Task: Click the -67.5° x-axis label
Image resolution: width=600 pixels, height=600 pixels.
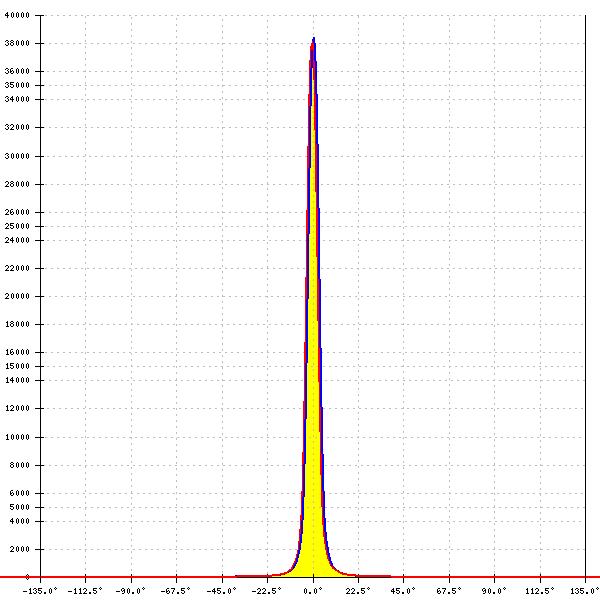Action: coord(175,591)
